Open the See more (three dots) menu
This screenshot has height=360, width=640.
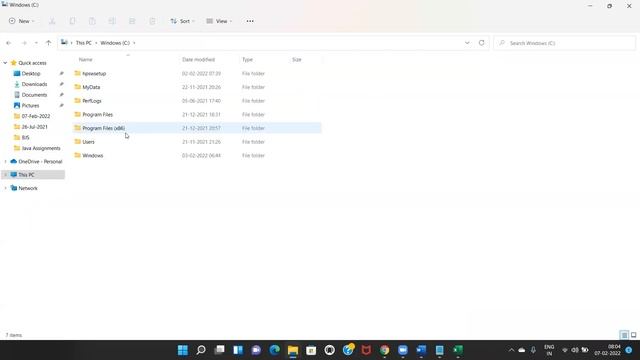point(250,21)
